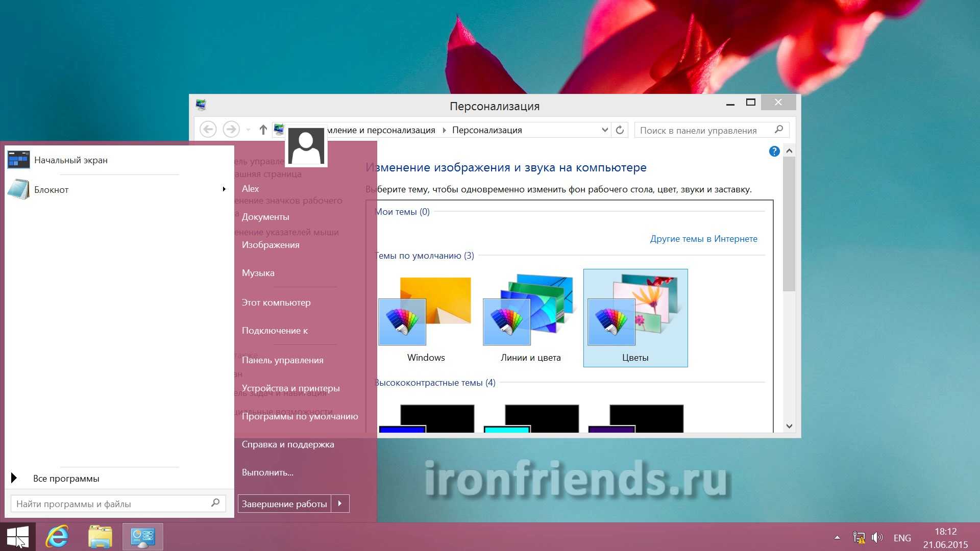
Task: Open File Explorer from taskbar
Action: tap(100, 537)
